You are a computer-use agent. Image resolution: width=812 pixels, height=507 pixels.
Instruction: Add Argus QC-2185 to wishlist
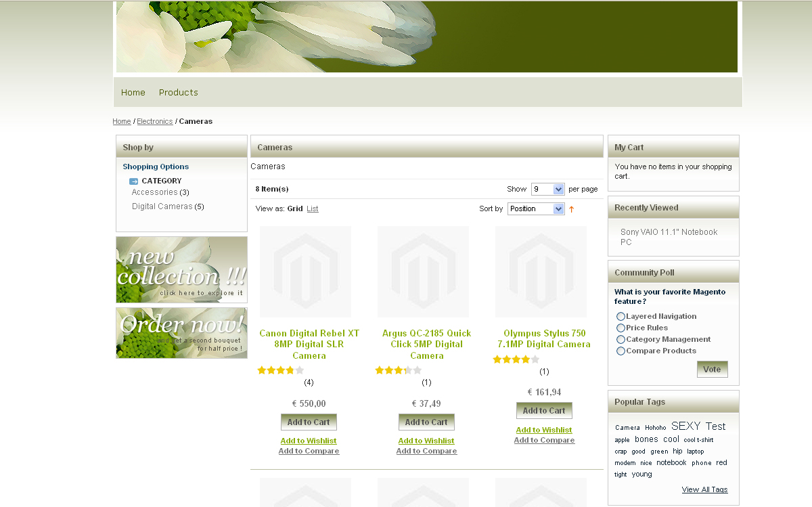[x=426, y=441]
